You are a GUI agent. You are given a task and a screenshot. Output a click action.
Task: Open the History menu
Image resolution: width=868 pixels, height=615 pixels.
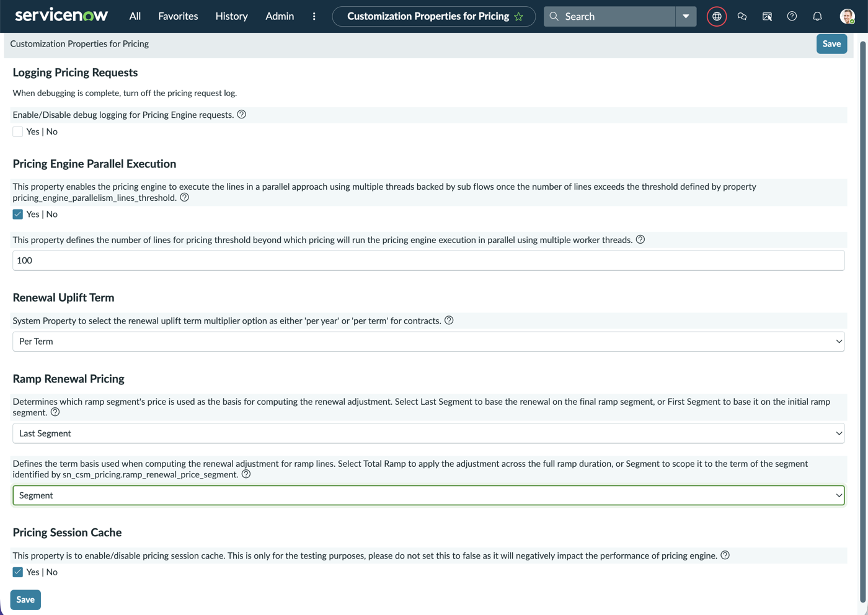pyautogui.click(x=231, y=16)
